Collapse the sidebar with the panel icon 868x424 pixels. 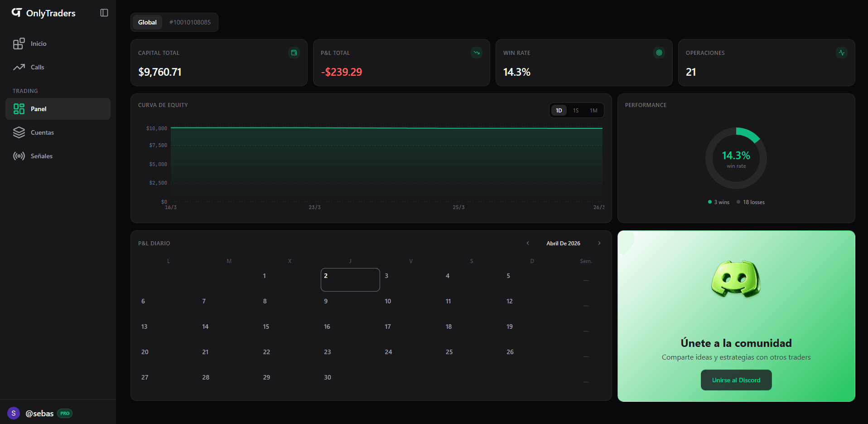104,13
